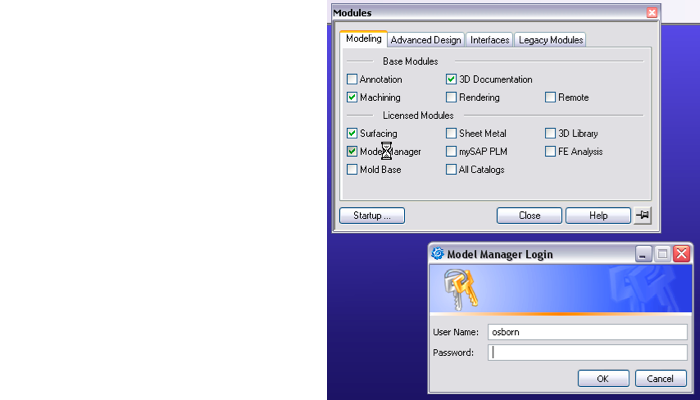This screenshot has height=400, width=700.
Task: Disable the Machining module checkbox
Action: 352,97
